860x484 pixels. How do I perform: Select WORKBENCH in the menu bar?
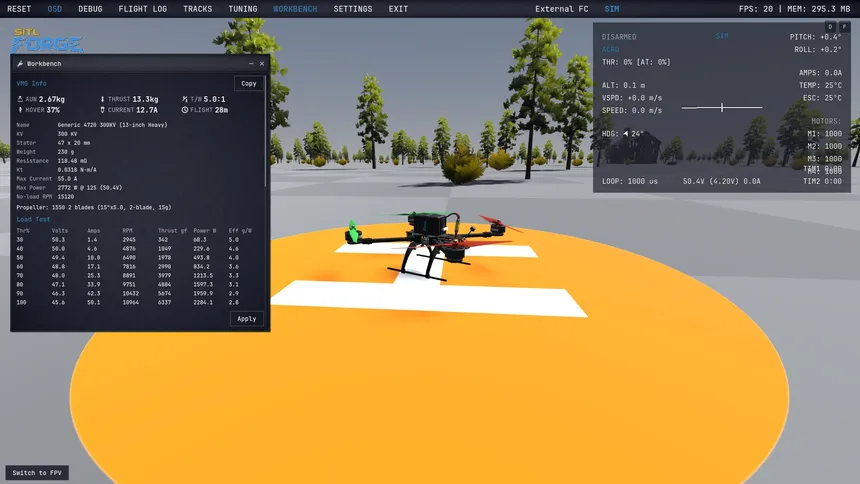point(295,9)
